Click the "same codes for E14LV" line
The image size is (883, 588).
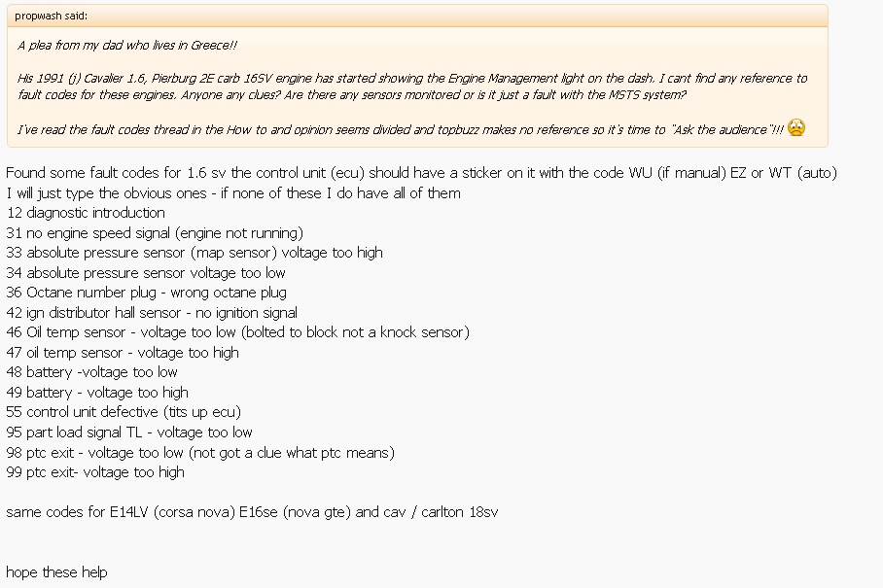[x=252, y=512]
